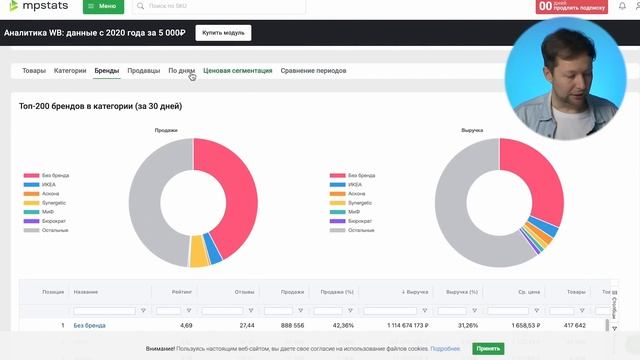This screenshot has width=640, height=360.
Task: Sort by Выручка (%) column header
Action: (x=462, y=292)
